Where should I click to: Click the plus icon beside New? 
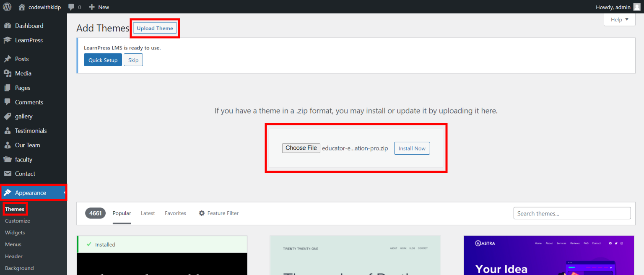[92, 7]
